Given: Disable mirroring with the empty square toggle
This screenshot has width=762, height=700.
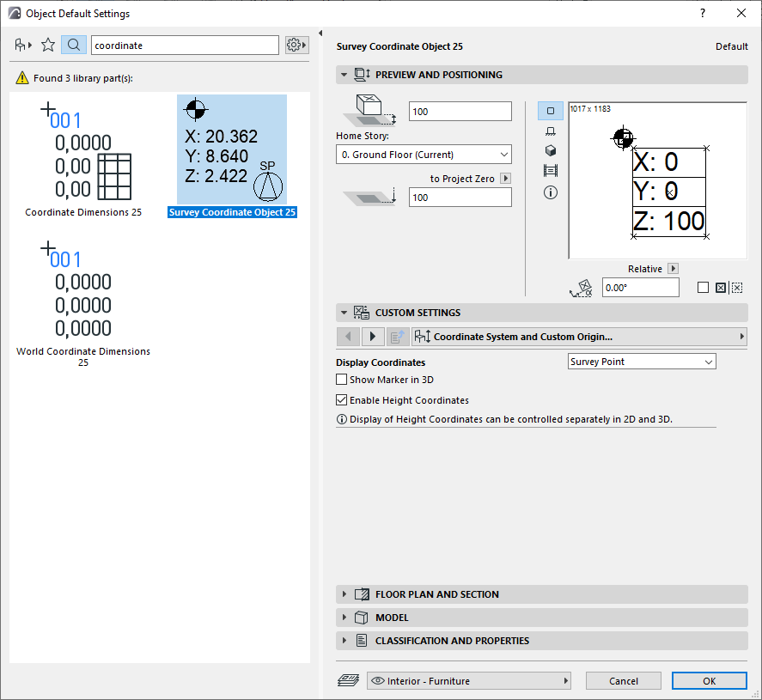Looking at the screenshot, I should coord(703,288).
